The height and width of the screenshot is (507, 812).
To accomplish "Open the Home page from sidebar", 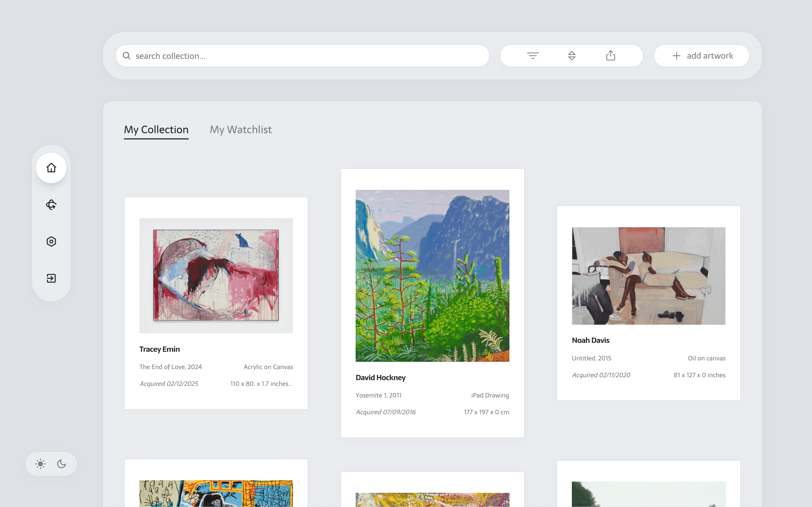I will point(51,168).
